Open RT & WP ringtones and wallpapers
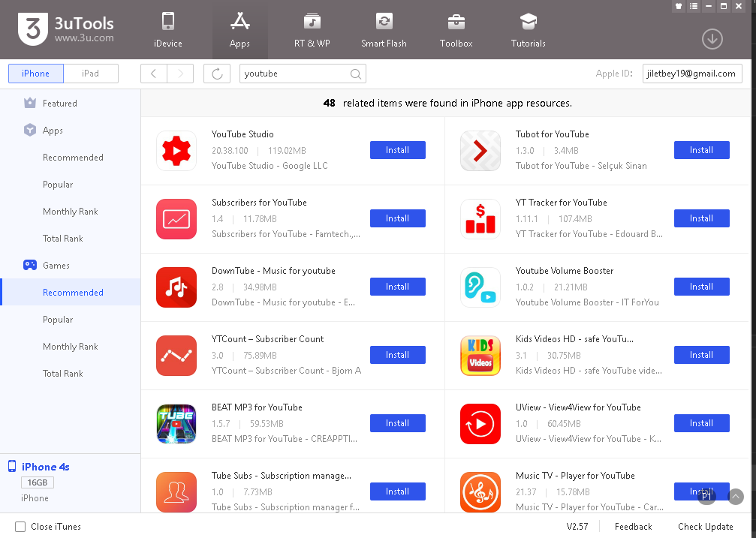Image resolution: width=756 pixels, height=538 pixels. click(312, 30)
